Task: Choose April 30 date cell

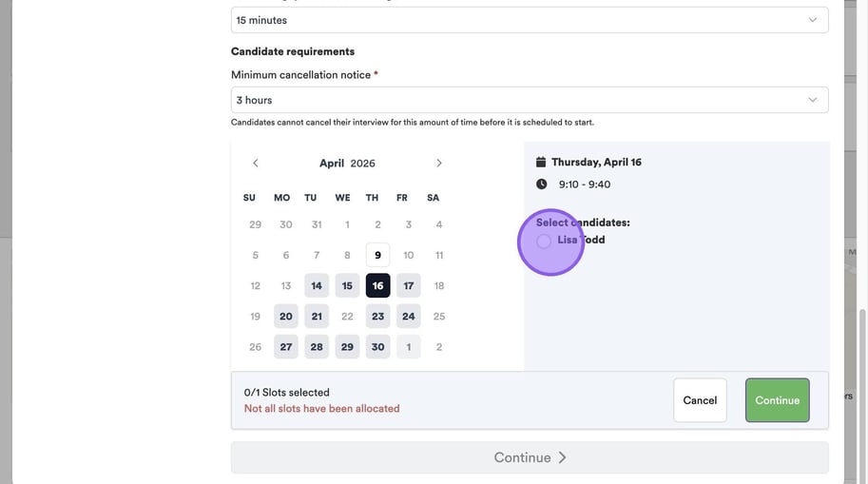Action: click(x=378, y=347)
